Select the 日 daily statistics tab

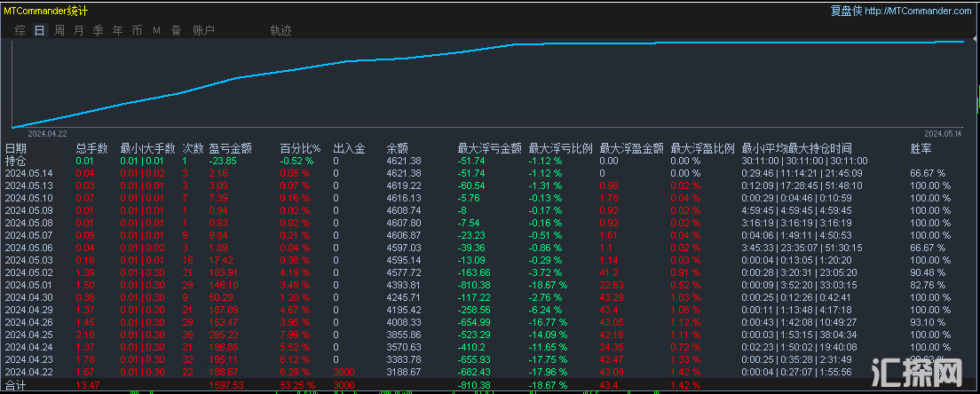(39, 30)
